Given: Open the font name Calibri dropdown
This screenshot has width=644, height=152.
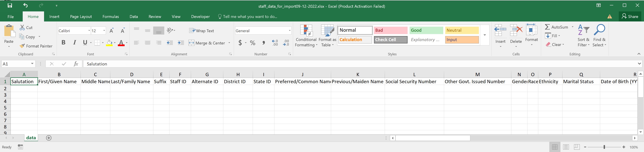Looking at the screenshot, I should coord(89,31).
